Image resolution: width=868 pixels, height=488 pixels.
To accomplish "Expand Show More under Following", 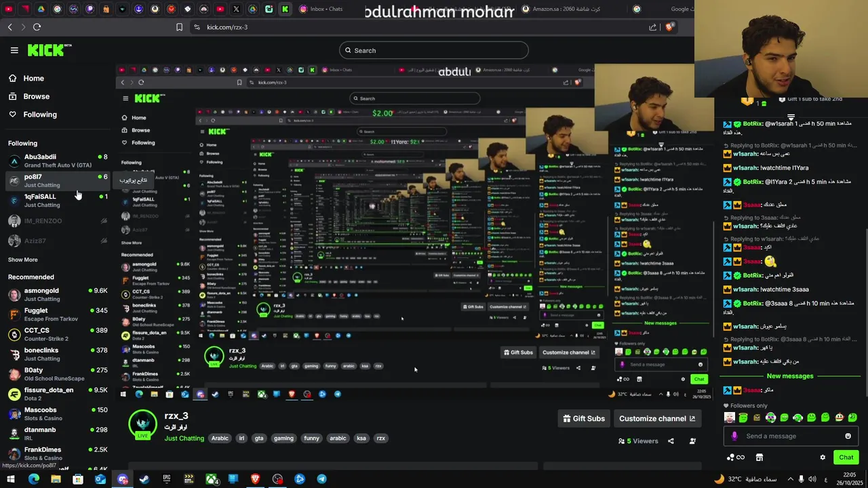I will pyautogui.click(x=23, y=260).
